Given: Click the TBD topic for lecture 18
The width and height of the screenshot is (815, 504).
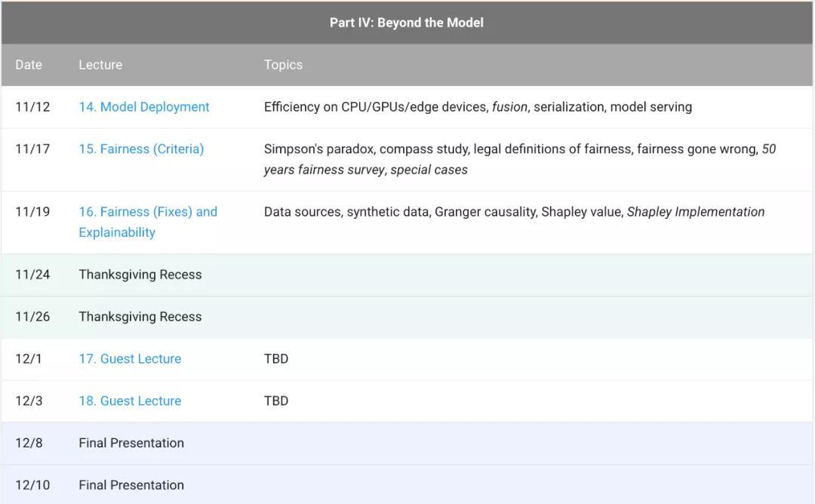Looking at the screenshot, I should tap(276, 401).
